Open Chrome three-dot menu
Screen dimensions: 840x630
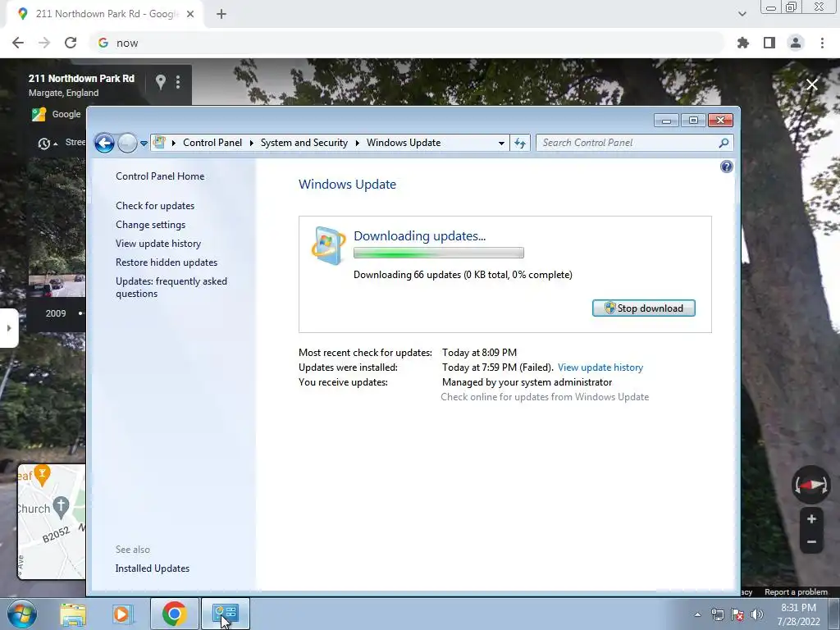coord(822,43)
